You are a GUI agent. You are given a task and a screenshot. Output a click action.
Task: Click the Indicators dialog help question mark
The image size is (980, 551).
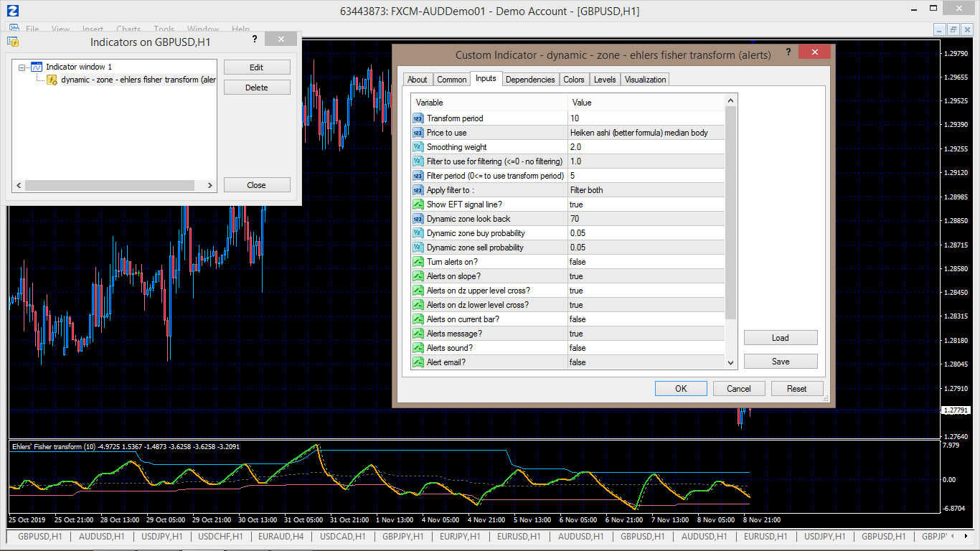coord(254,40)
